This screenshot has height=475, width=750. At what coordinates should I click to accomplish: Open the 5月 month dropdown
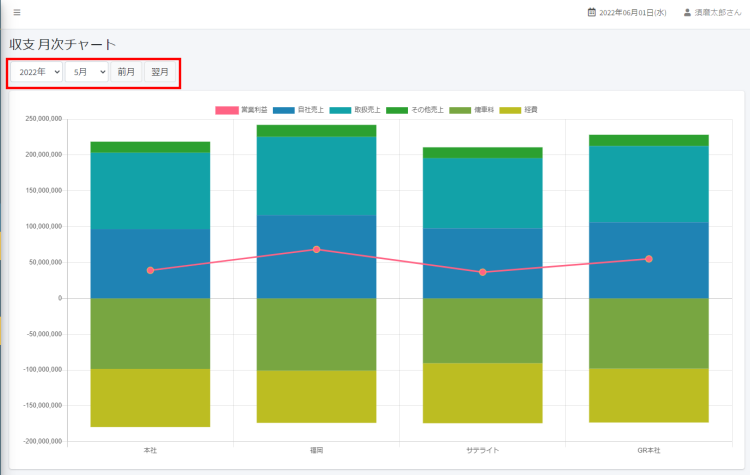(87, 72)
